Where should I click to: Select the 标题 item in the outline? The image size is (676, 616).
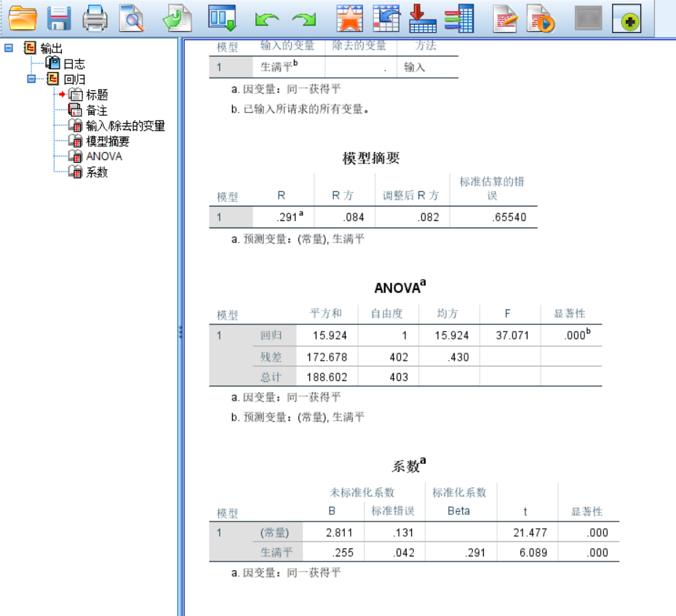(x=97, y=95)
